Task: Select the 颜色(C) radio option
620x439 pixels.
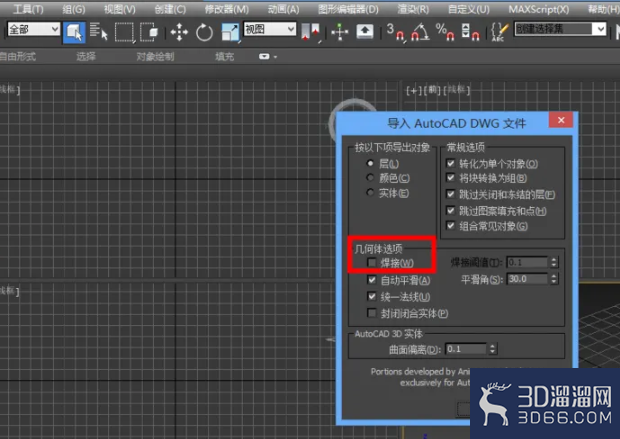Action: (370, 178)
